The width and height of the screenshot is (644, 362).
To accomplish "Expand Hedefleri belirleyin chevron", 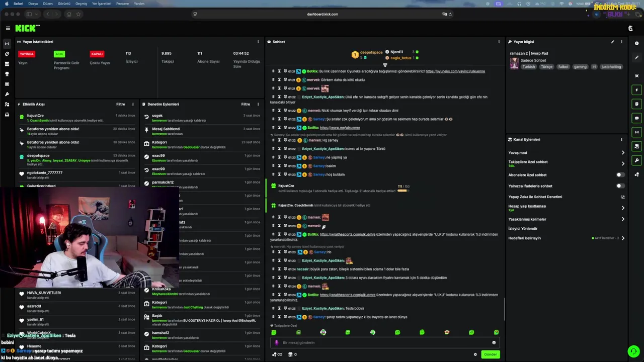I will point(623,238).
